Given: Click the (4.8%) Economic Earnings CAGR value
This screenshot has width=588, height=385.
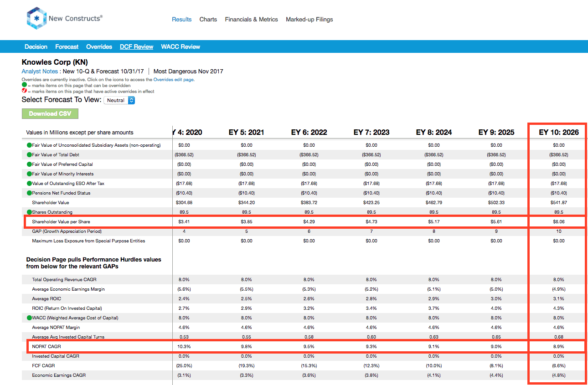Looking at the screenshot, I should [559, 375].
